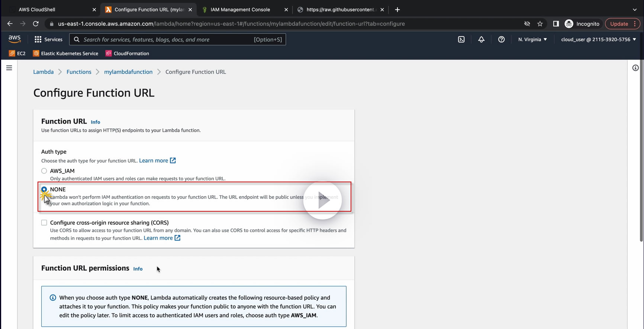Click the external link icon after Auth type Learn more
This screenshot has width=644, height=329.
173,160
